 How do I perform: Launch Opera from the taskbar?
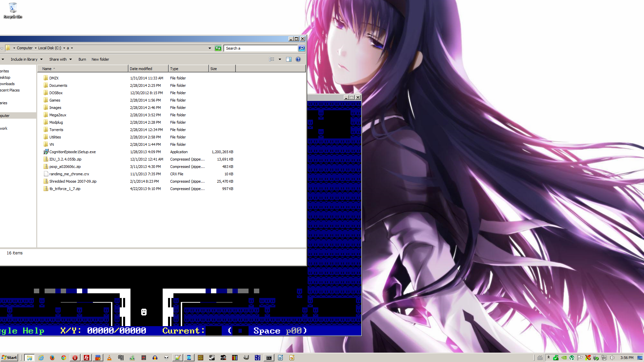click(x=75, y=358)
